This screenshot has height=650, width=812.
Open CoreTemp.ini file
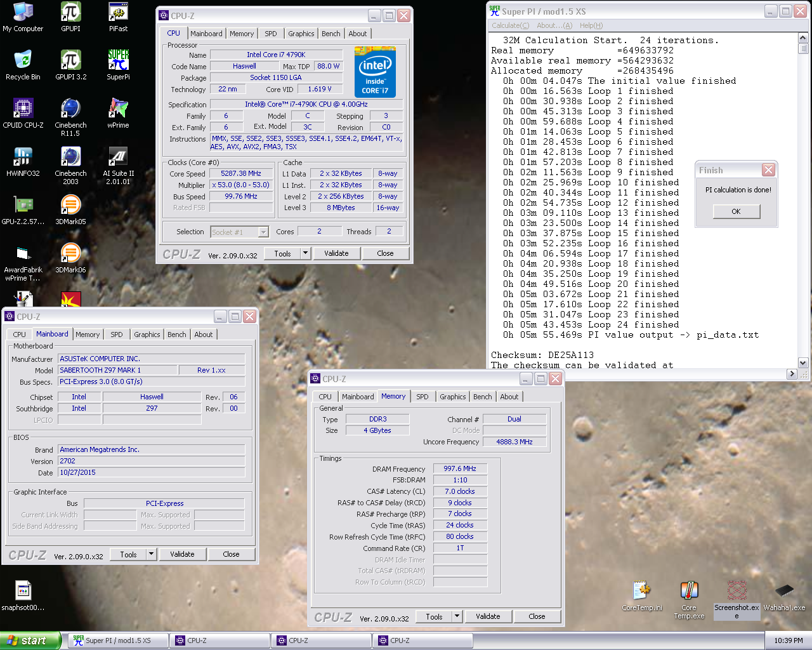pos(642,596)
